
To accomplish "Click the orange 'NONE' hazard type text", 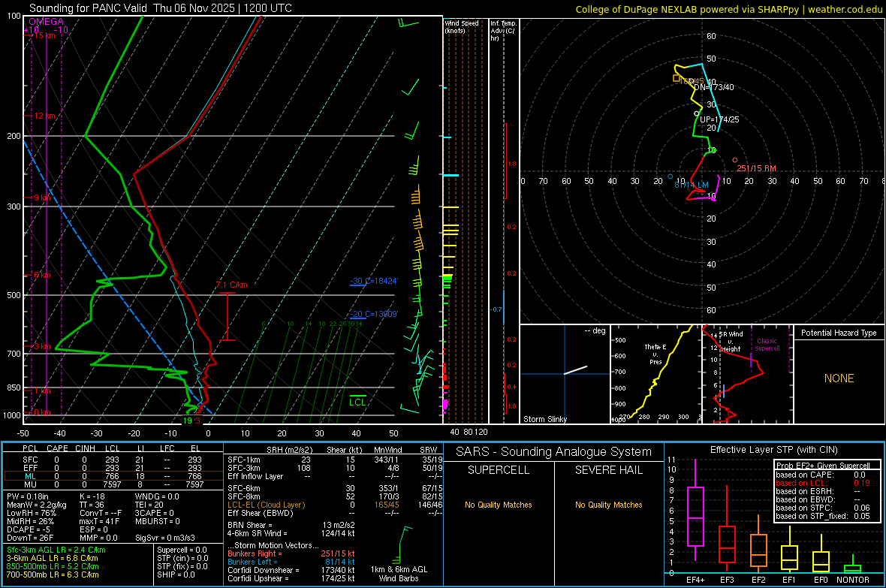I will click(x=839, y=378).
